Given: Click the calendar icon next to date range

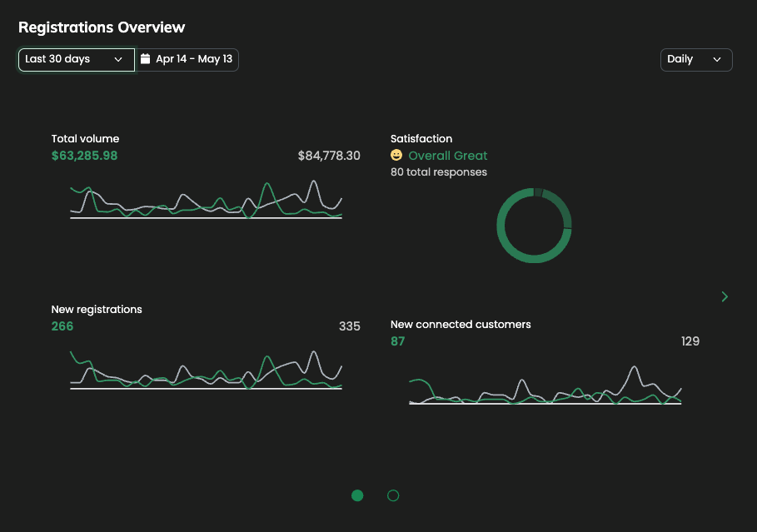Looking at the screenshot, I should click(146, 59).
